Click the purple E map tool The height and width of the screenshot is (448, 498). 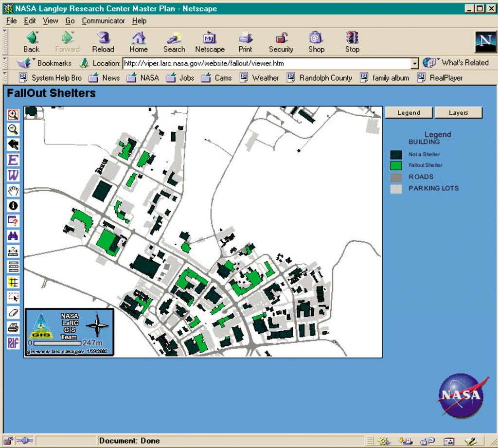click(13, 160)
